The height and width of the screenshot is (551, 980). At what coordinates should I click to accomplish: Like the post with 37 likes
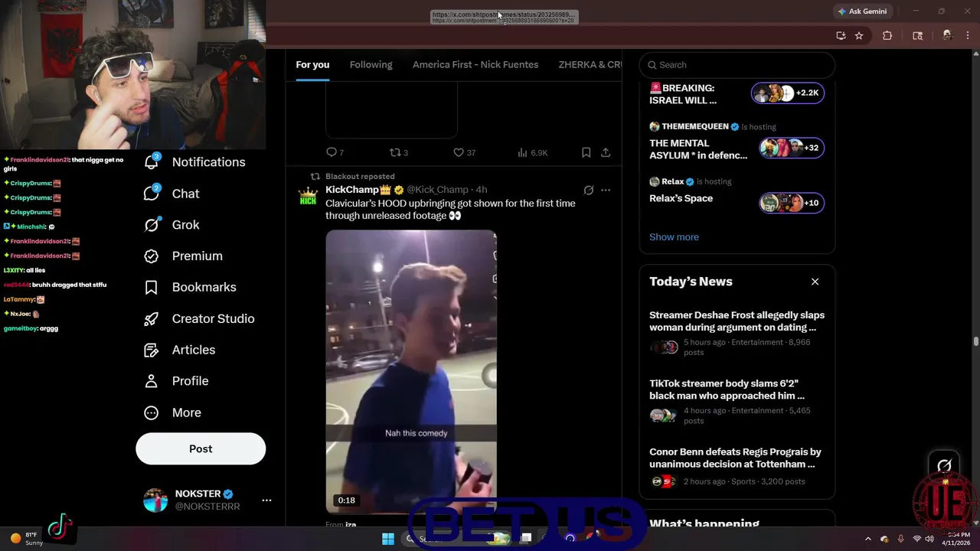point(464,152)
